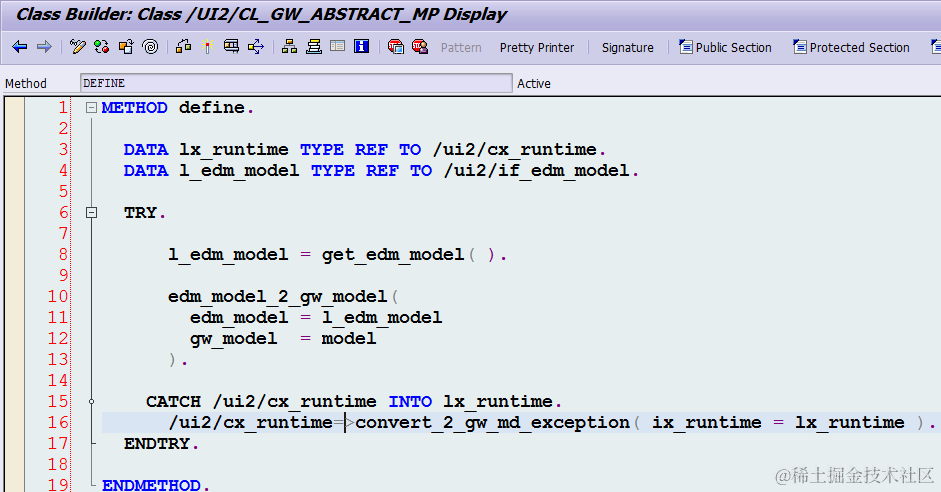The width and height of the screenshot is (941, 492).
Task: Click the Pretty Printer button
Action: pyautogui.click(x=537, y=47)
